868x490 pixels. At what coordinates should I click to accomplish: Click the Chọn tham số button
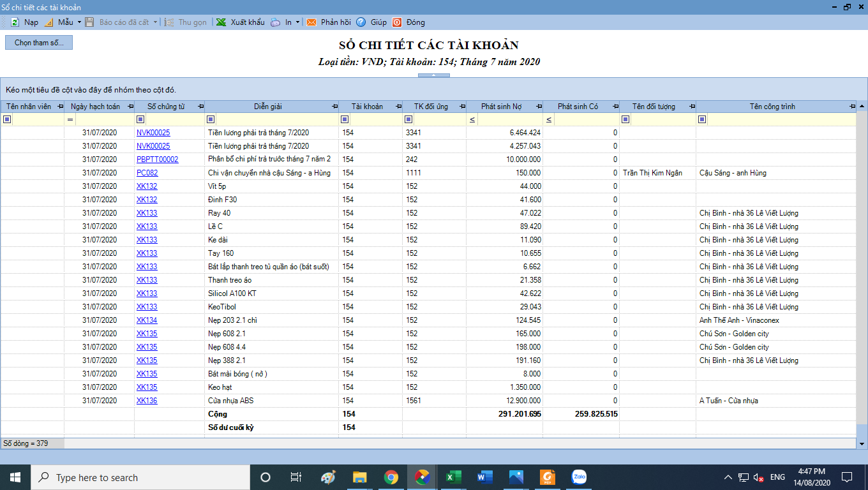[39, 43]
